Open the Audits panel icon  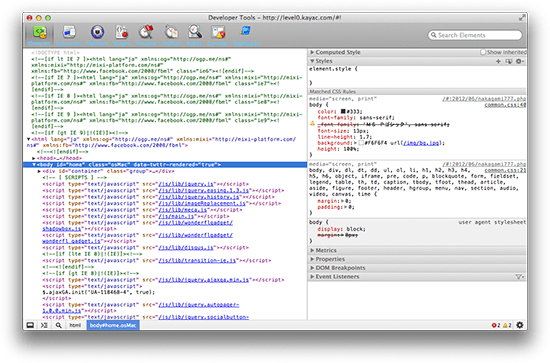click(x=194, y=35)
